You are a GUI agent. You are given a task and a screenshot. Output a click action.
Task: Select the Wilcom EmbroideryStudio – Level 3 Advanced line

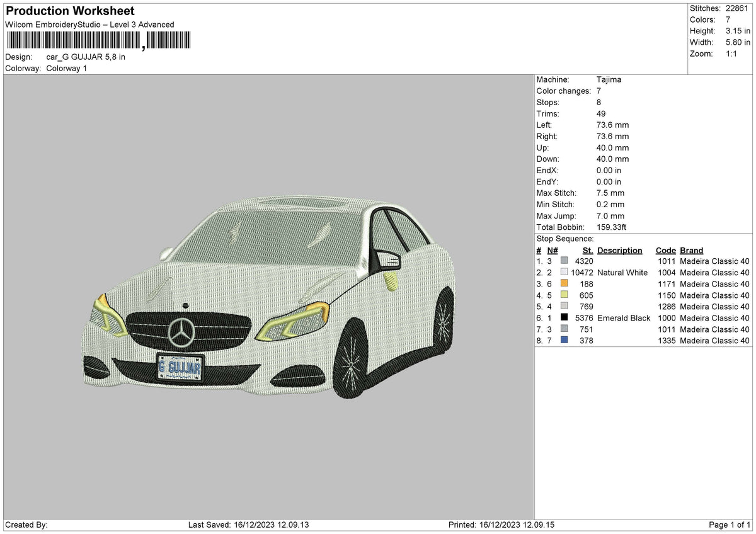coord(89,25)
